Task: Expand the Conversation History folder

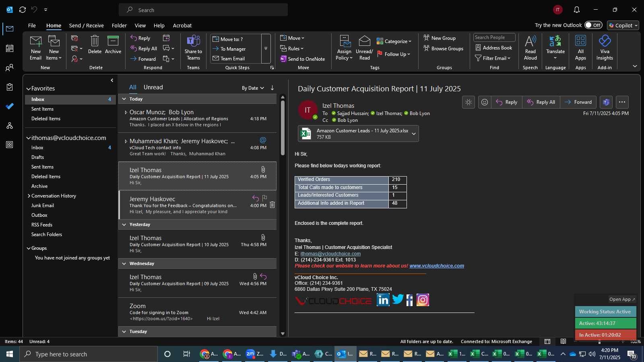Action: point(29,196)
